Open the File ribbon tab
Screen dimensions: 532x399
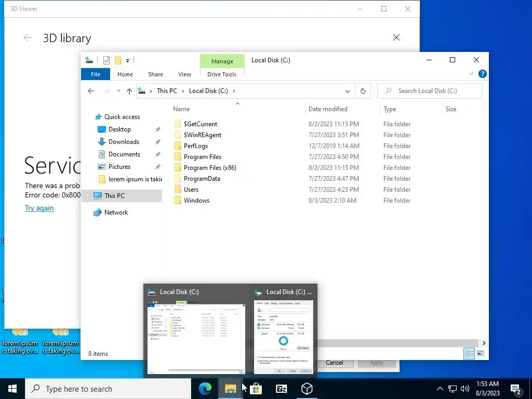(x=96, y=74)
